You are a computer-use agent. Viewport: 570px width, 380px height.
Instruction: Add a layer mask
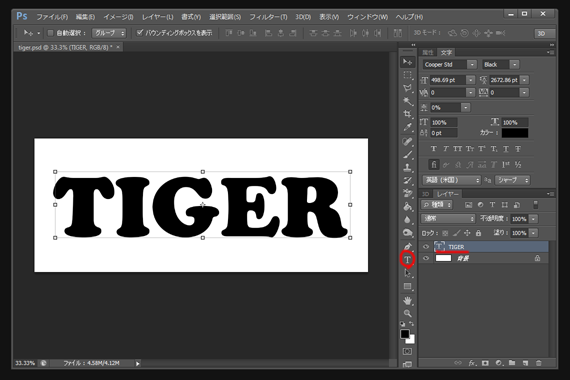click(485, 363)
